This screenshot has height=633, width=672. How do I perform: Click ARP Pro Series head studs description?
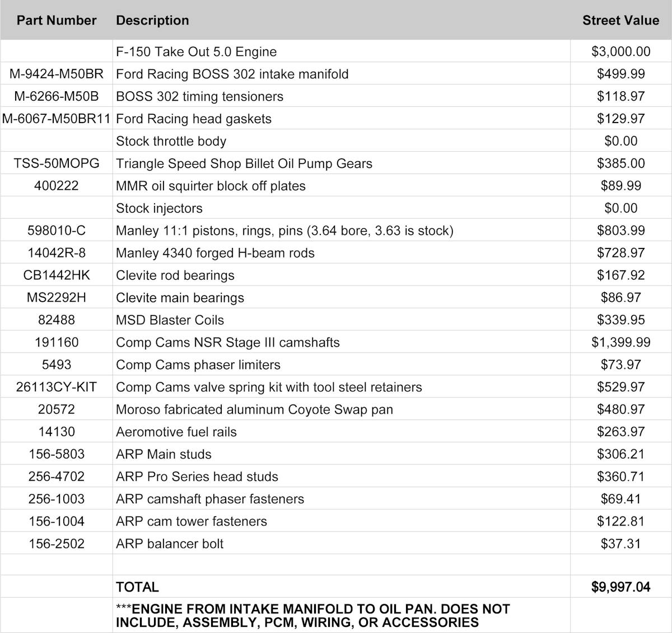(197, 477)
